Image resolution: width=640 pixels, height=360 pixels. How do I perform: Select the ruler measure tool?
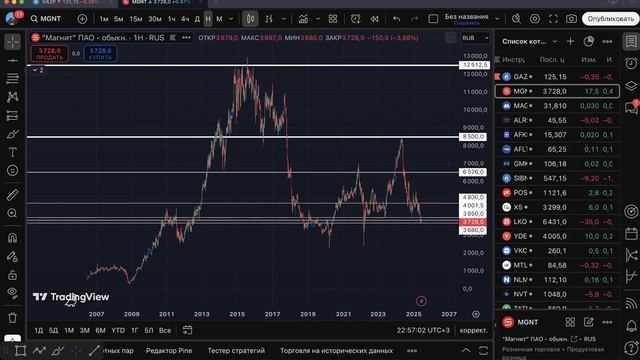pos(13,195)
